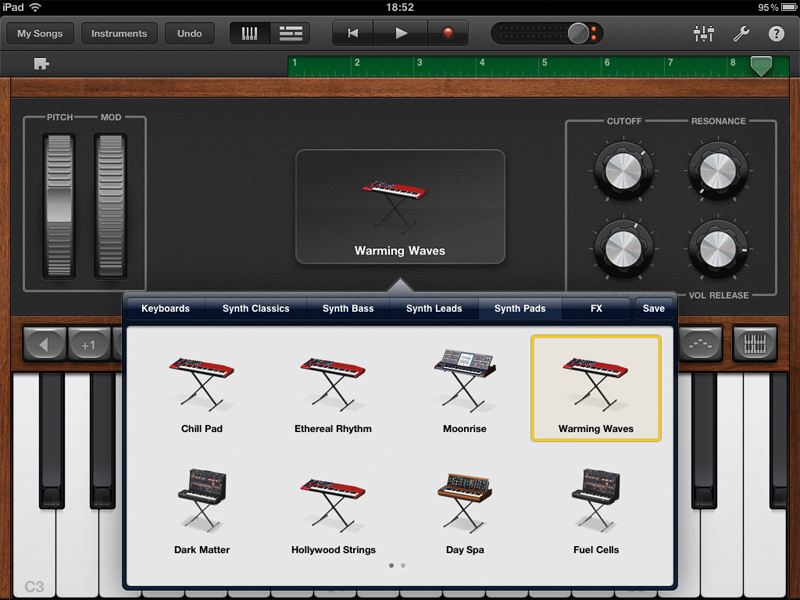Image resolution: width=800 pixels, height=600 pixels.
Task: Select the Synth Pads tab
Action: pyautogui.click(x=520, y=309)
